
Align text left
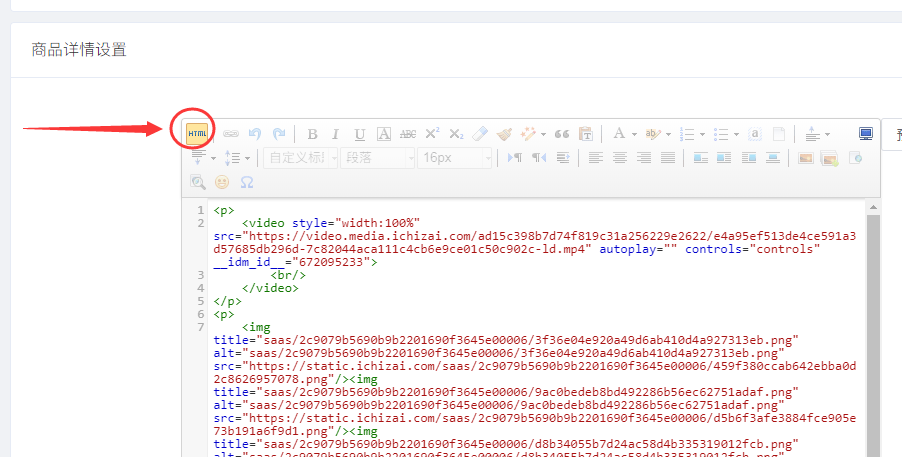595,157
